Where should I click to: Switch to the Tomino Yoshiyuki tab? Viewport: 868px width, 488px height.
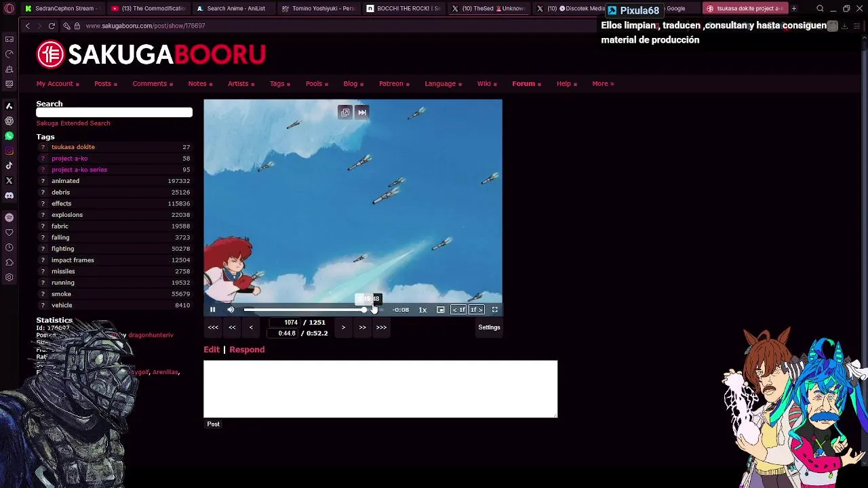pos(317,9)
